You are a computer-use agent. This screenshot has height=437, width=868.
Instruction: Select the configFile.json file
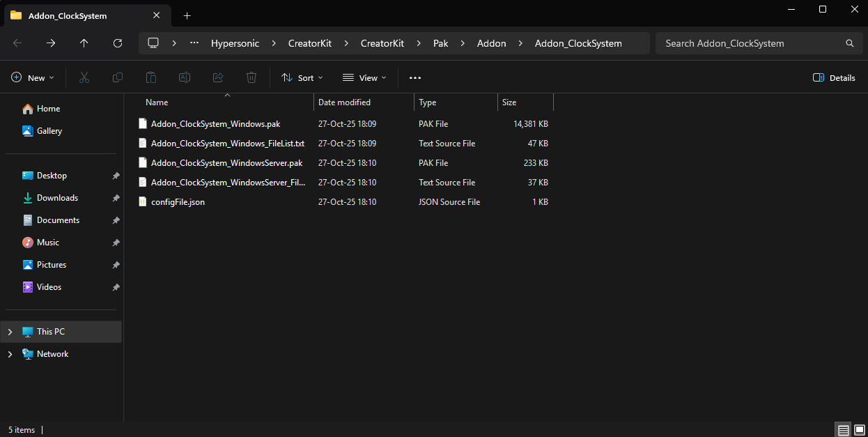pos(178,202)
